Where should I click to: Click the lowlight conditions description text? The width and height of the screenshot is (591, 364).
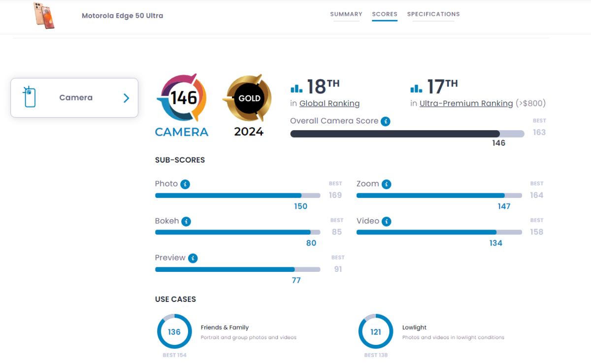click(x=453, y=337)
